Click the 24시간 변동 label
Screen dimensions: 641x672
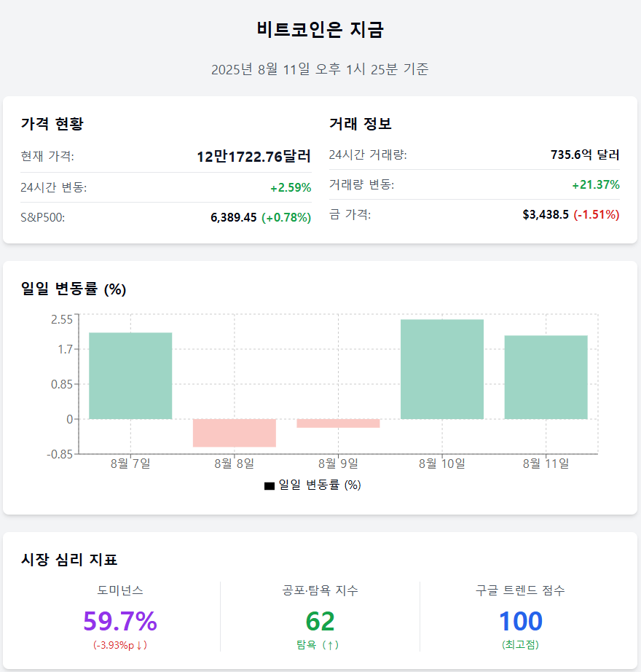pyautogui.click(x=54, y=187)
